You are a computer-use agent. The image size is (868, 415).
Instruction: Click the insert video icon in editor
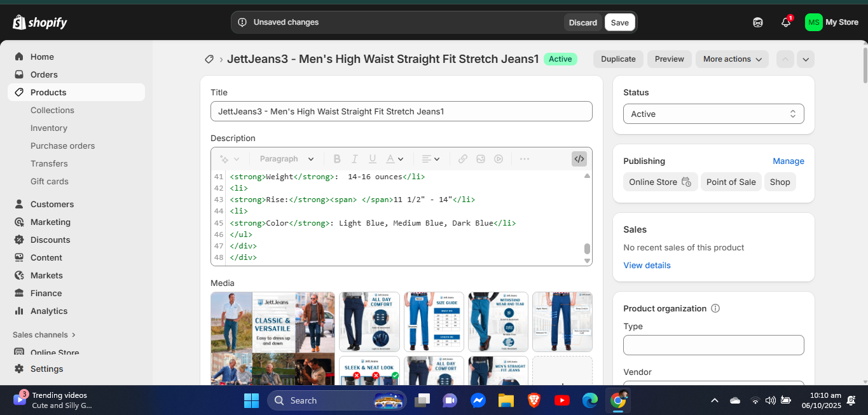[499, 159]
